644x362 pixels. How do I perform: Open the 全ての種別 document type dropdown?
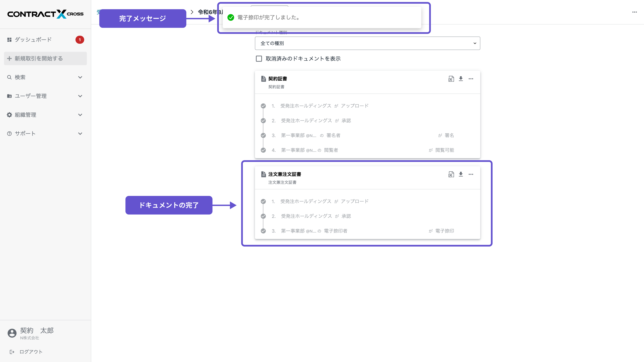(367, 43)
